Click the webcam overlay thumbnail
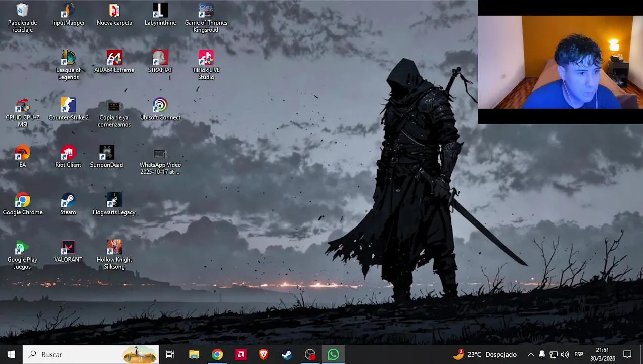 pyautogui.click(x=560, y=62)
